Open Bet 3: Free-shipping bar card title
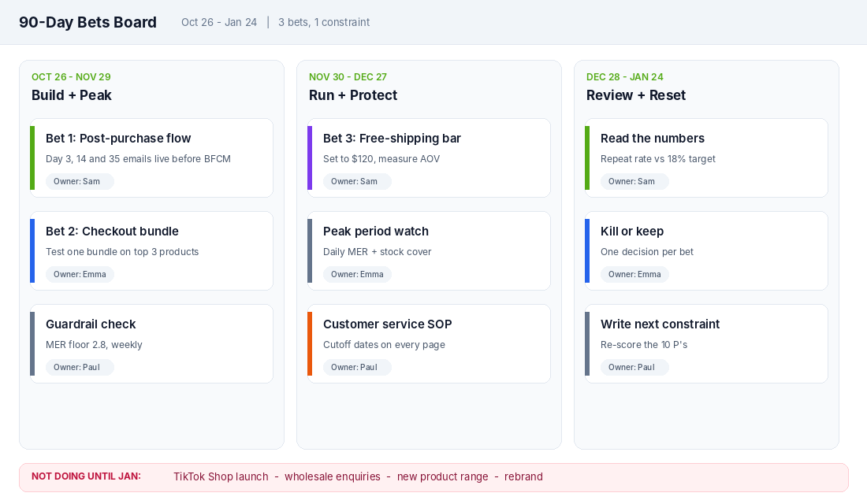Viewport: 867px width, 504px height. click(392, 138)
